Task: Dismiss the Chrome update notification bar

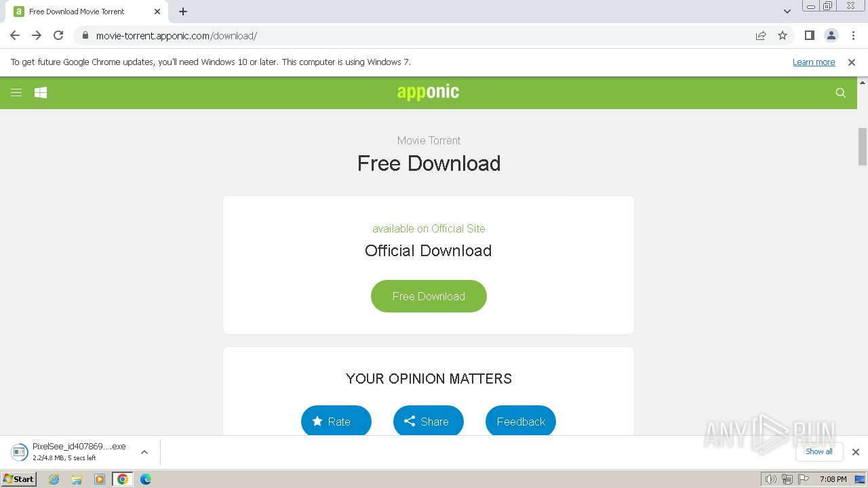Action: coord(852,62)
